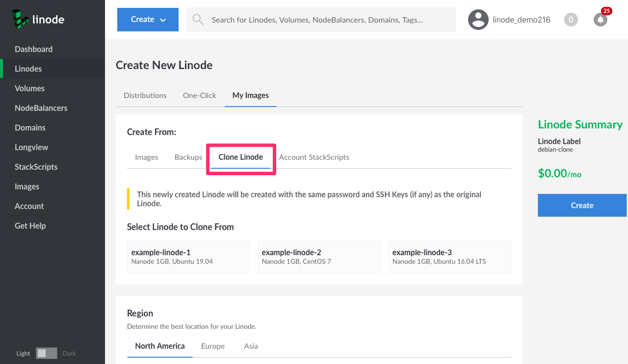Open the notifications bell icon

click(x=600, y=20)
